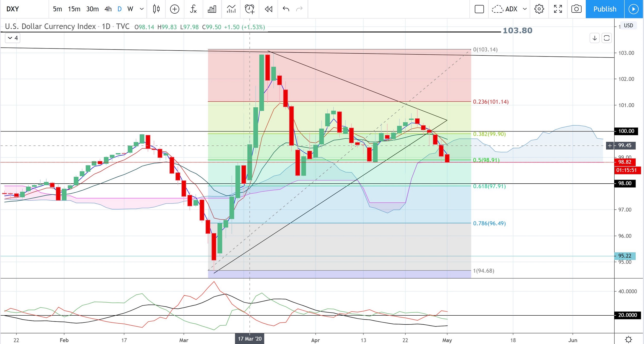Click the DXY symbol search box

click(24, 9)
